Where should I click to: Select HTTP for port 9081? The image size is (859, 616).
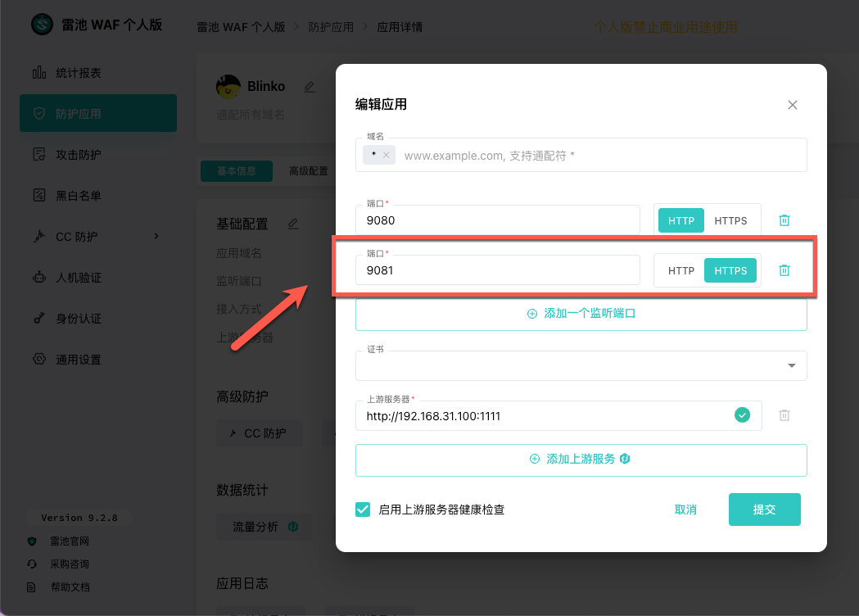pyautogui.click(x=681, y=270)
